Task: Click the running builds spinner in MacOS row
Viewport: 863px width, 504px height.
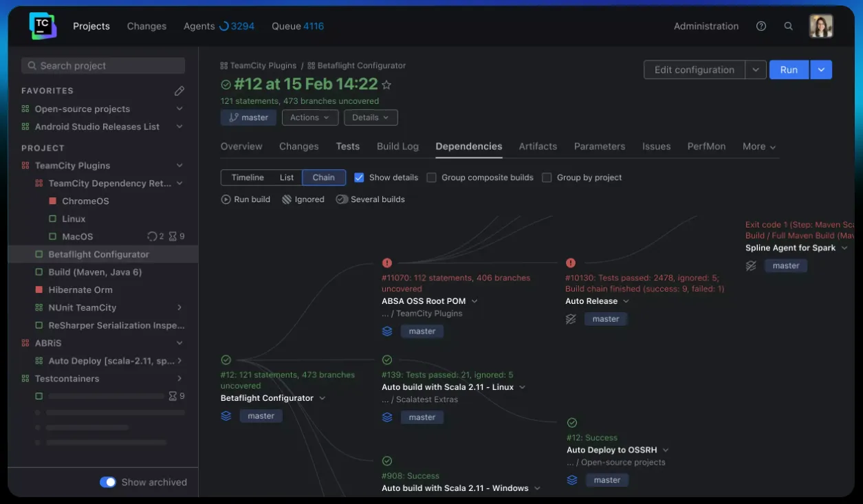Action: [152, 237]
